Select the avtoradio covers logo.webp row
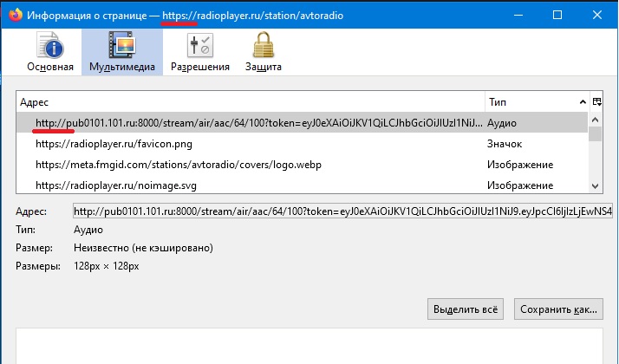The width and height of the screenshot is (619, 364). [x=302, y=165]
